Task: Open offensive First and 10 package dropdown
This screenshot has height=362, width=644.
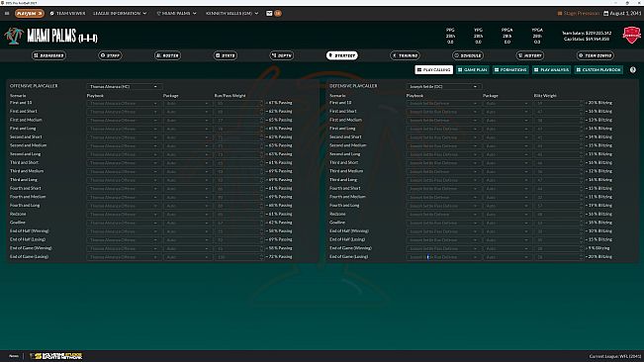Action: coord(187,103)
